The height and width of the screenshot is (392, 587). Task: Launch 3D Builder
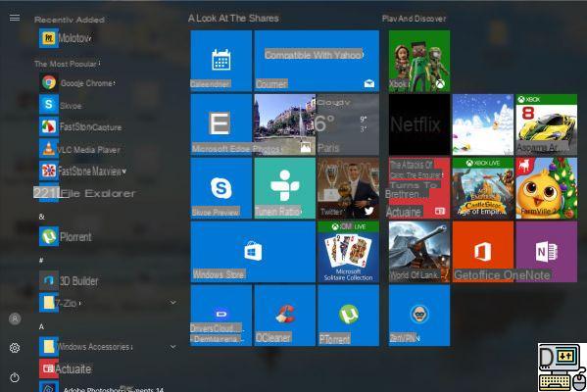tap(69, 281)
